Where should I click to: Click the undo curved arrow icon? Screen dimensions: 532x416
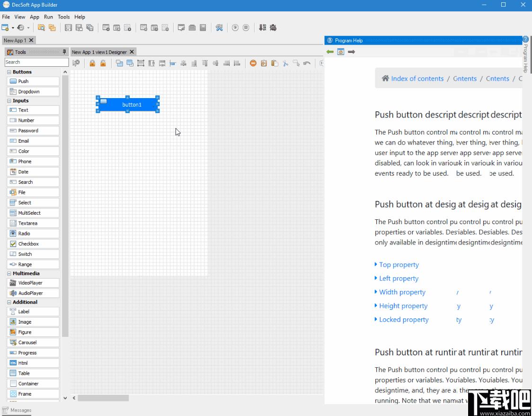coord(307,63)
